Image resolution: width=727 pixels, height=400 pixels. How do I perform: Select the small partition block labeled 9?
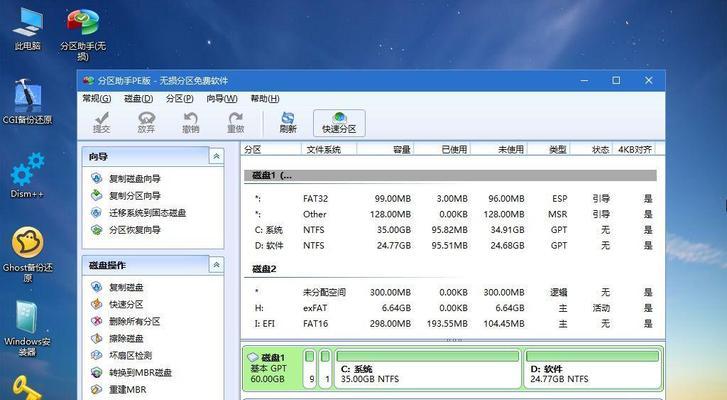[x=310, y=368]
